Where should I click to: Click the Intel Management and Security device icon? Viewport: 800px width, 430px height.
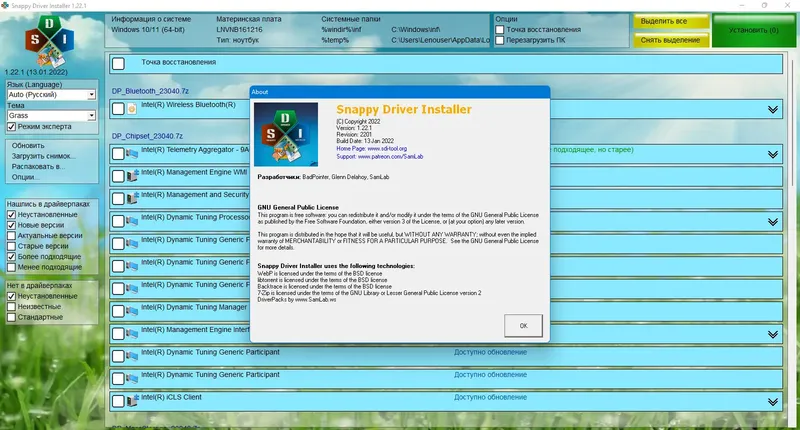tap(132, 198)
